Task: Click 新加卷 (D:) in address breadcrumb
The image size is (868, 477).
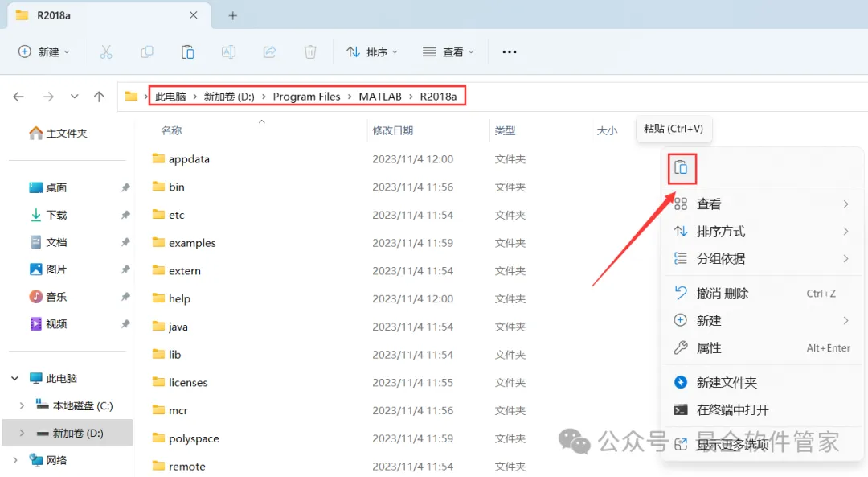Action: click(x=229, y=97)
